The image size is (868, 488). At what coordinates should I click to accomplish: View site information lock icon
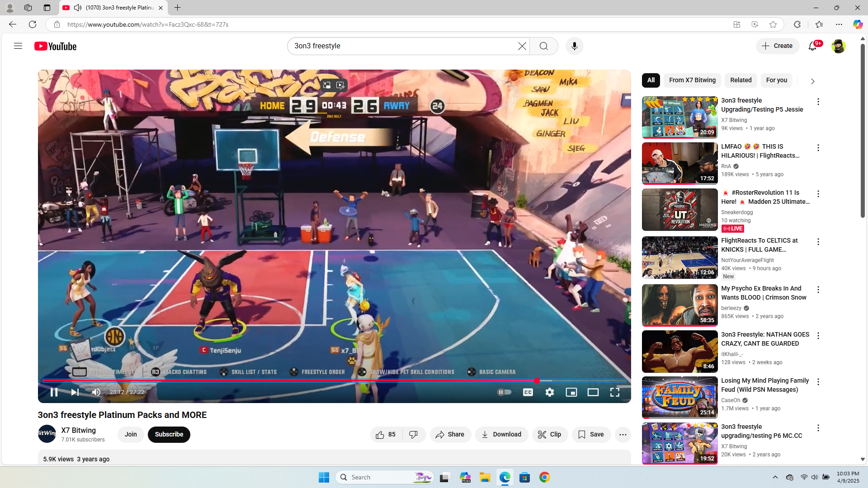click(x=57, y=24)
